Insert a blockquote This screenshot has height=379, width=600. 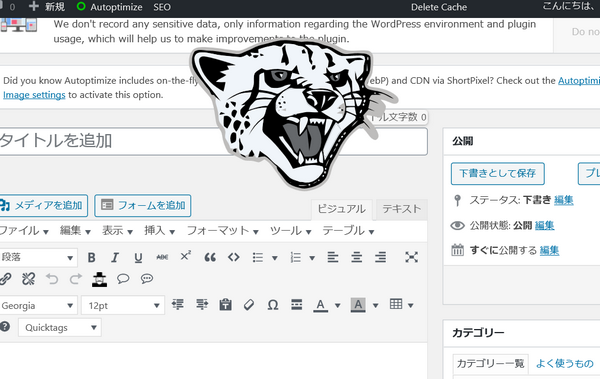point(210,257)
